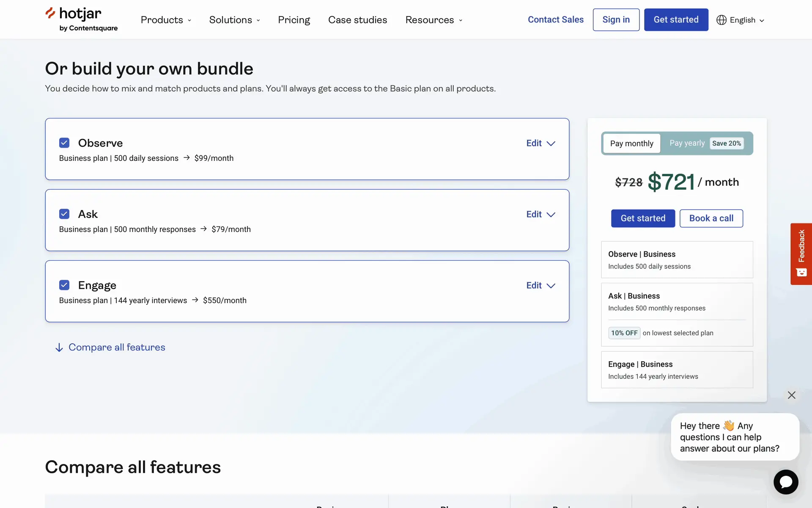Click the Contact Sales link
Image resolution: width=812 pixels, height=508 pixels.
(555, 19)
